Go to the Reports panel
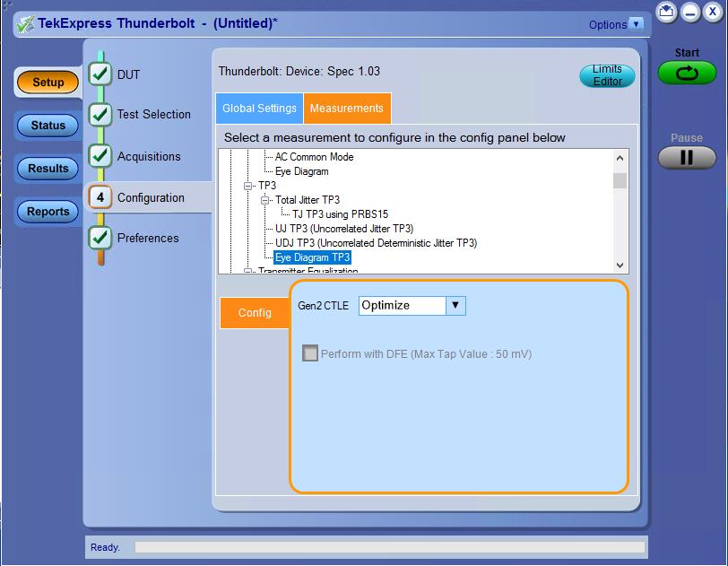The height and width of the screenshot is (566, 728). click(48, 212)
